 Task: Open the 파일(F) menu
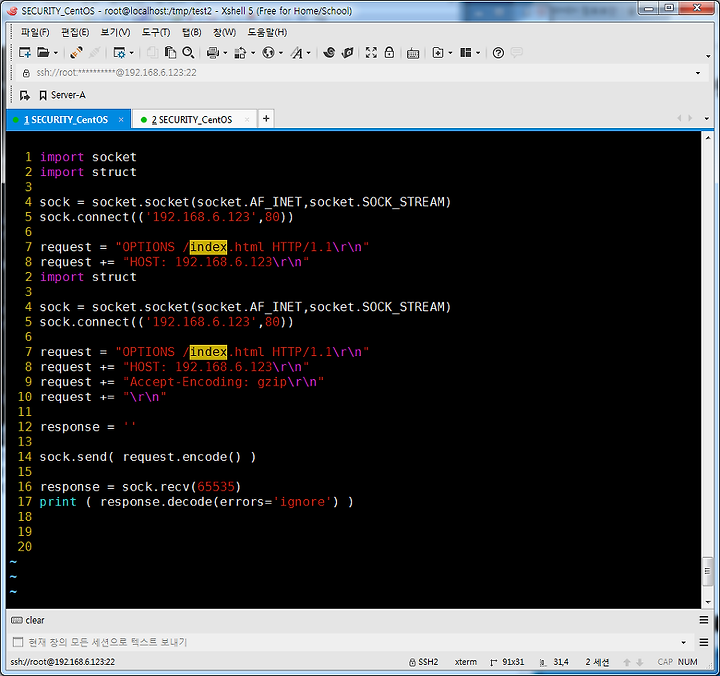click(35, 32)
